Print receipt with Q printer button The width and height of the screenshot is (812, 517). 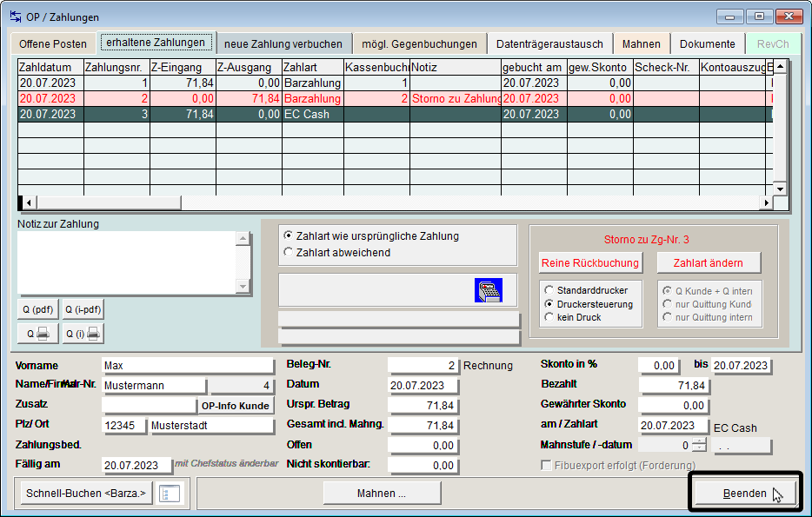(37, 334)
